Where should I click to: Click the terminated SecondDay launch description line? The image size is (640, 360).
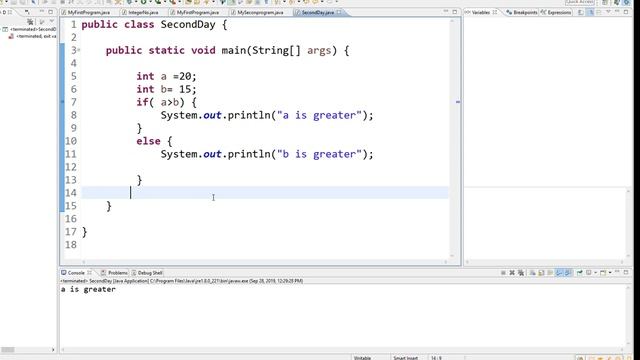pyautogui.click(x=182, y=281)
